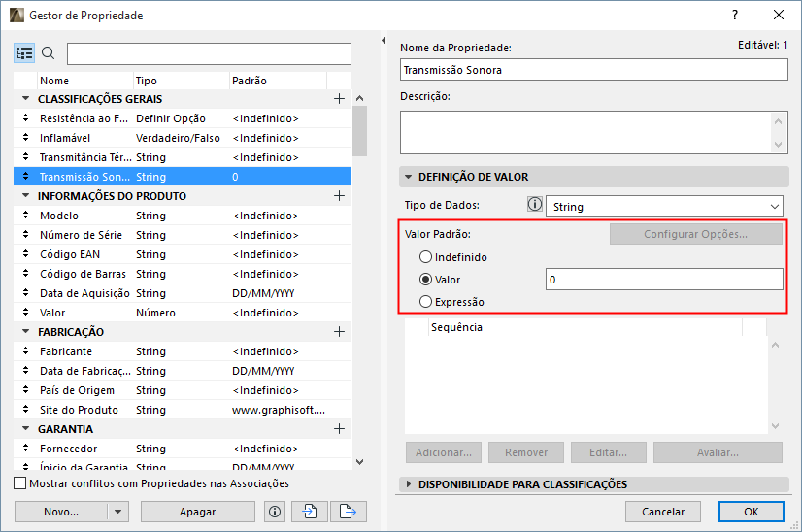Click drag handle of Data de Aquisição row
Viewport: 802px width, 532px height.
[x=25, y=293]
